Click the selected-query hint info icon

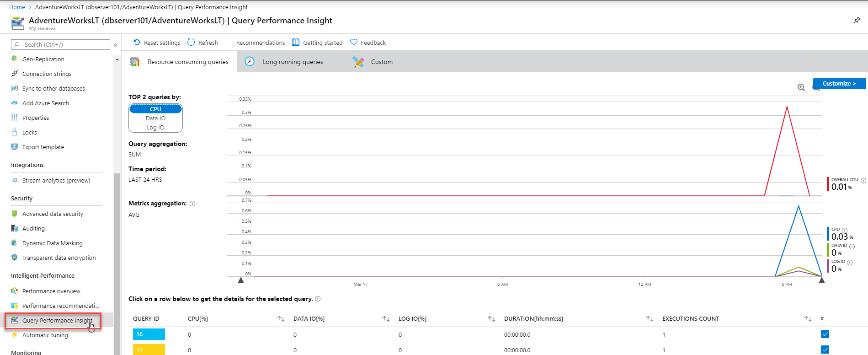coord(318,299)
